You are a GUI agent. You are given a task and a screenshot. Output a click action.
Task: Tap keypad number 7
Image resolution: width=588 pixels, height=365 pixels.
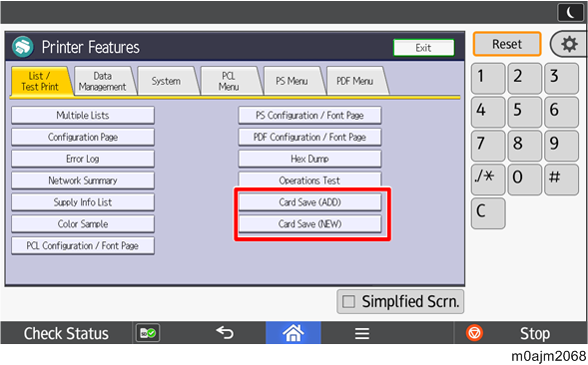tap(488, 146)
